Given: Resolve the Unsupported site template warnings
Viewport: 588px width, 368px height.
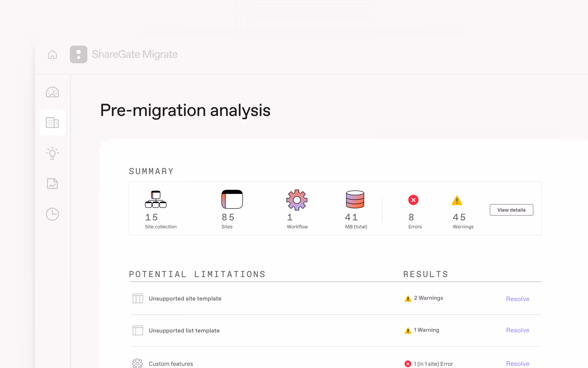Looking at the screenshot, I should [518, 299].
